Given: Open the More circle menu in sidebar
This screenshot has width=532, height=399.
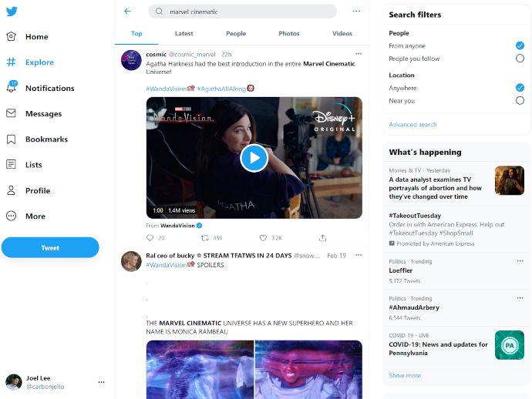Looking at the screenshot, I should (x=12, y=216).
